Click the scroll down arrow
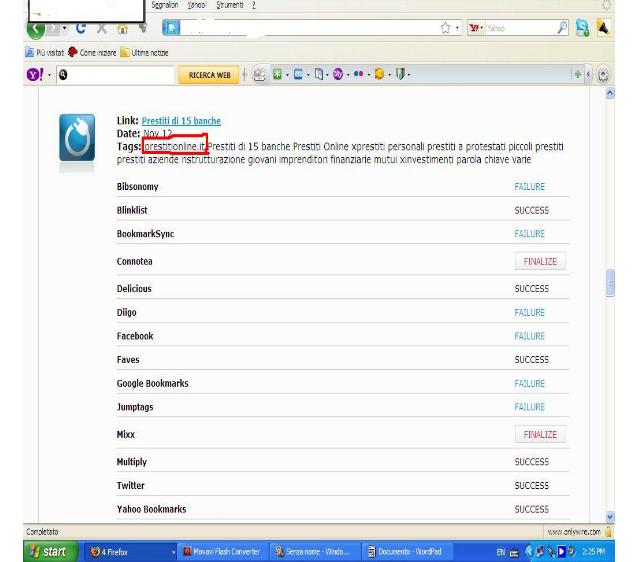The height and width of the screenshot is (562, 640). [x=610, y=517]
